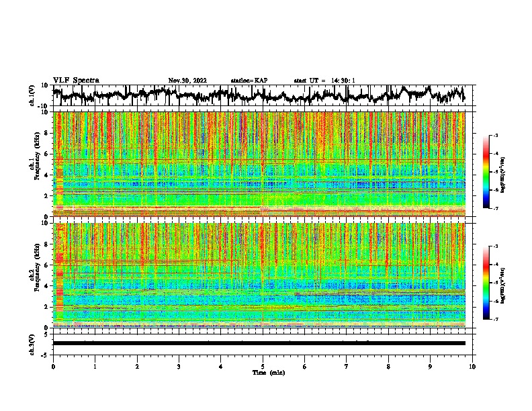Click the ch.3 axis "-5" tick label
Screen dimensions: 532x411
point(45,355)
